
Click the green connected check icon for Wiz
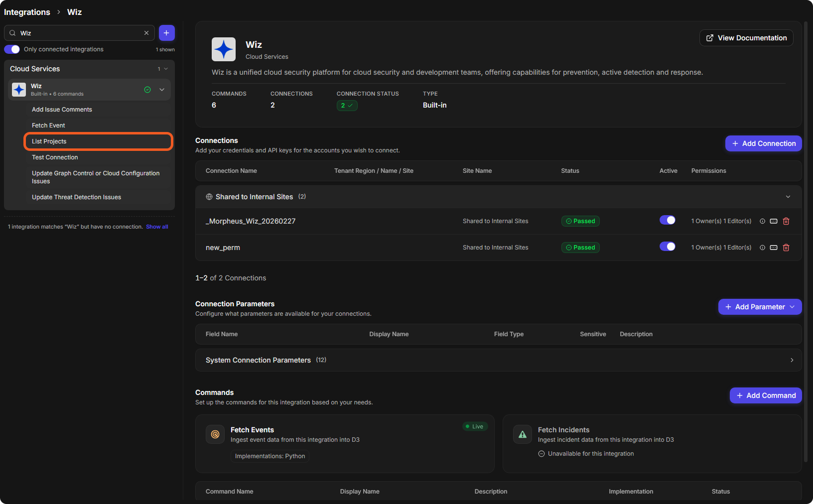[x=147, y=90]
